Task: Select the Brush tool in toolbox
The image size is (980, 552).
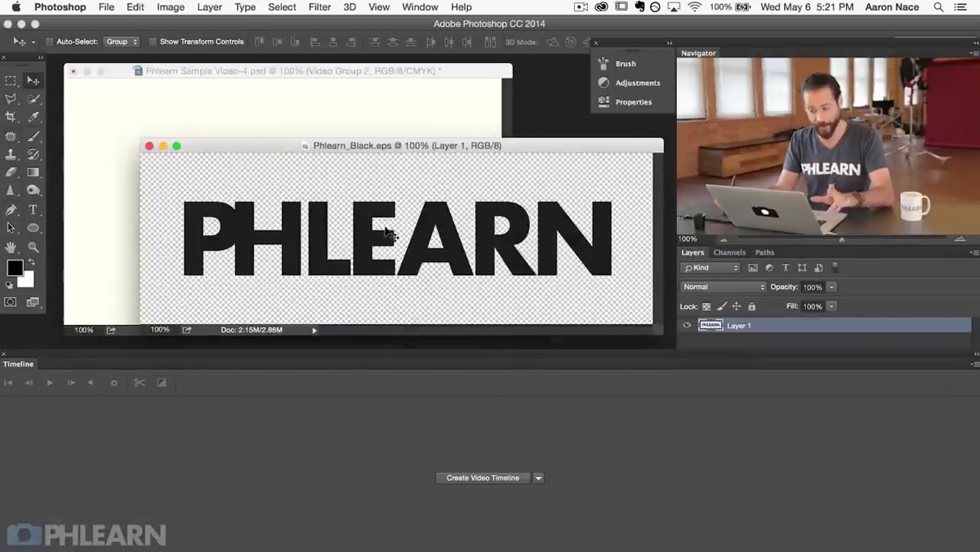Action: tap(33, 136)
